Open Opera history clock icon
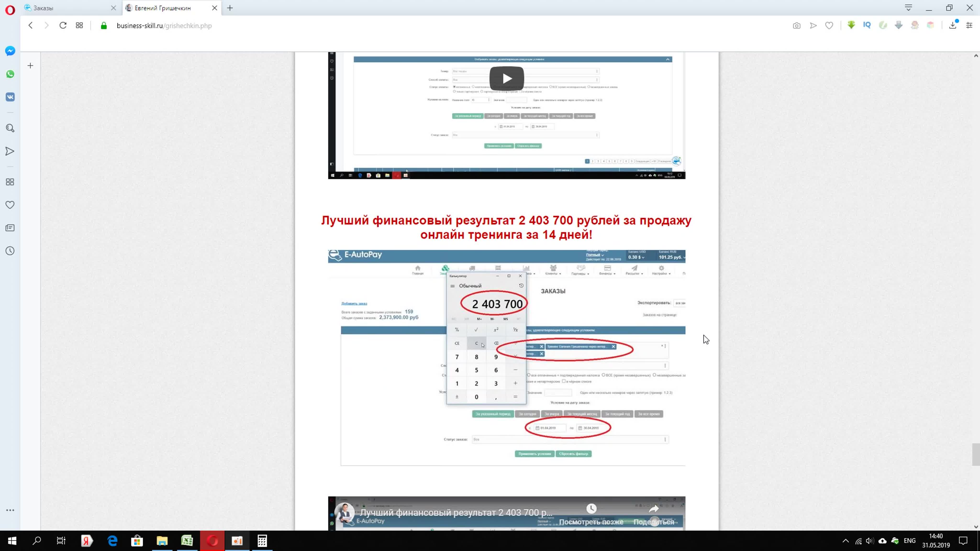 point(10,251)
